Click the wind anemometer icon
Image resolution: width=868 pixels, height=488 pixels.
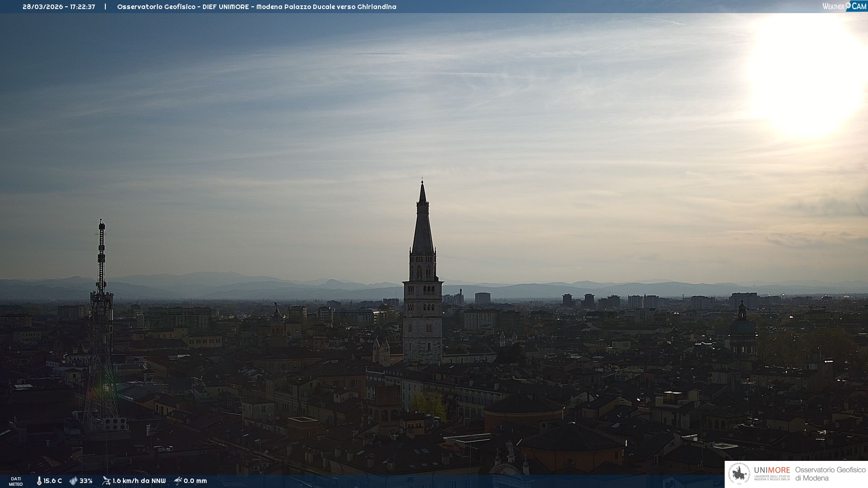(x=106, y=481)
